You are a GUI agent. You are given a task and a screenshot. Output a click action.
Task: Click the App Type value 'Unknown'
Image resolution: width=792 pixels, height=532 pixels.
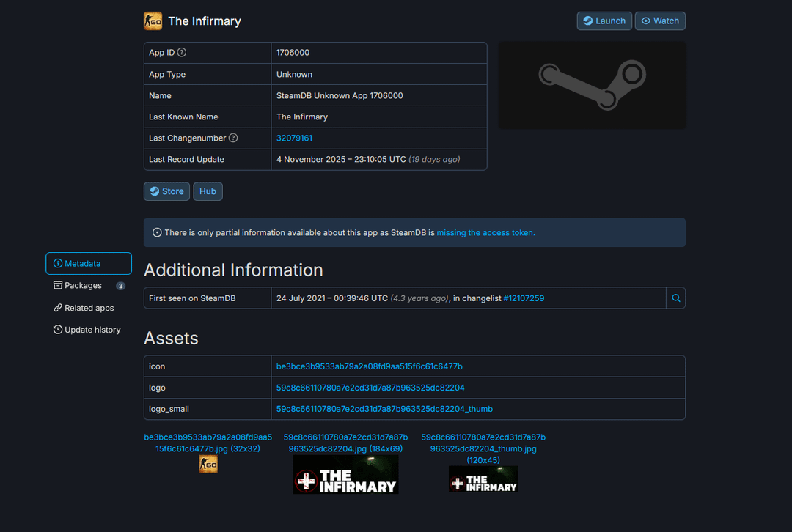tap(294, 74)
